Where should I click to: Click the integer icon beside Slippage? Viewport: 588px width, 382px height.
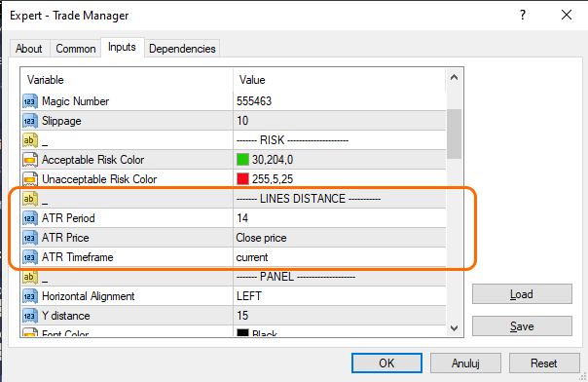pyautogui.click(x=30, y=121)
